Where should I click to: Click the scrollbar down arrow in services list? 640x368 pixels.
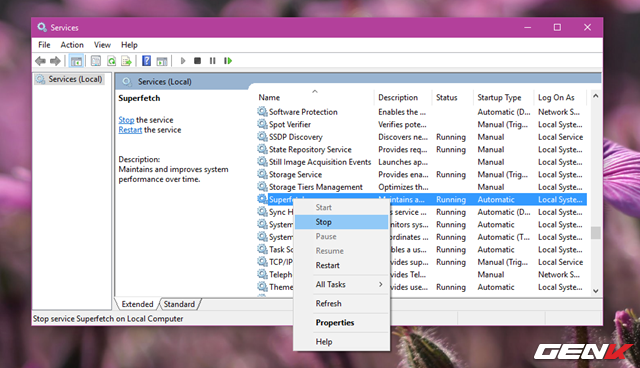pos(596,291)
